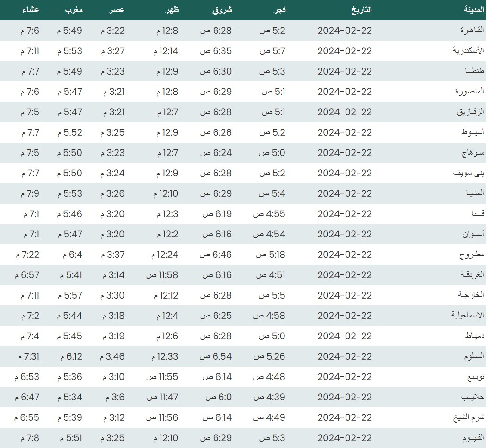Select the شروق column header
Viewport: 488px width, 448px height.
[222, 9]
